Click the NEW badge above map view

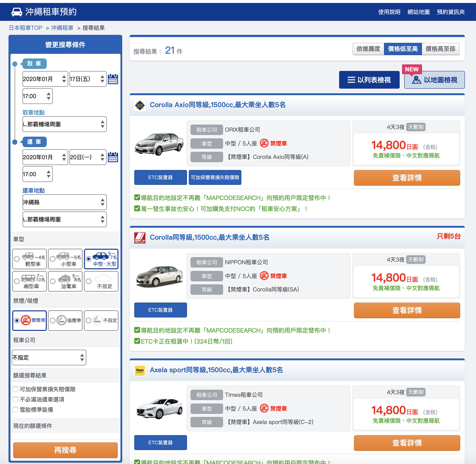click(x=412, y=69)
